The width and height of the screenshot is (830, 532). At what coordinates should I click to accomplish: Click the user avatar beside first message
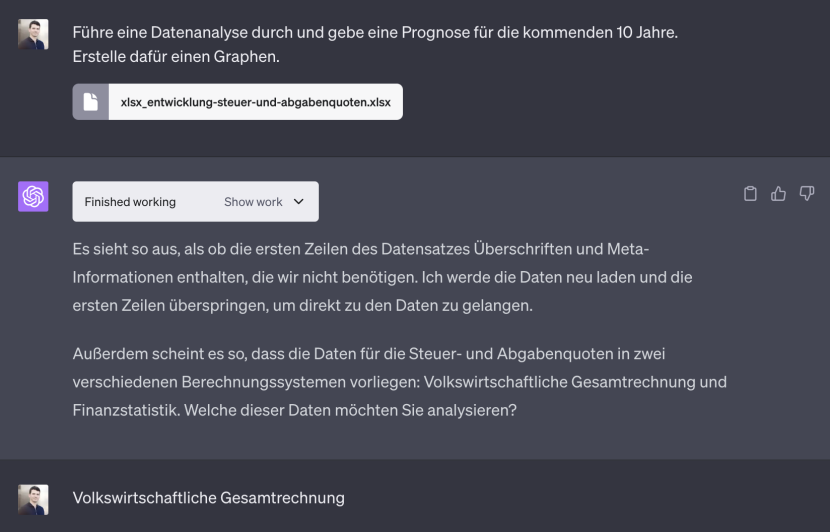33,34
